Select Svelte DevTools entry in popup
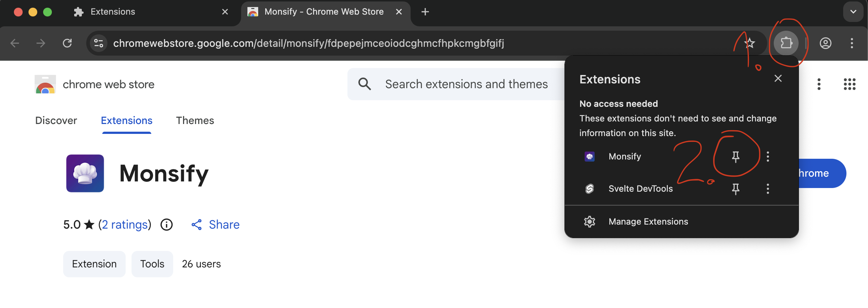 (640, 189)
